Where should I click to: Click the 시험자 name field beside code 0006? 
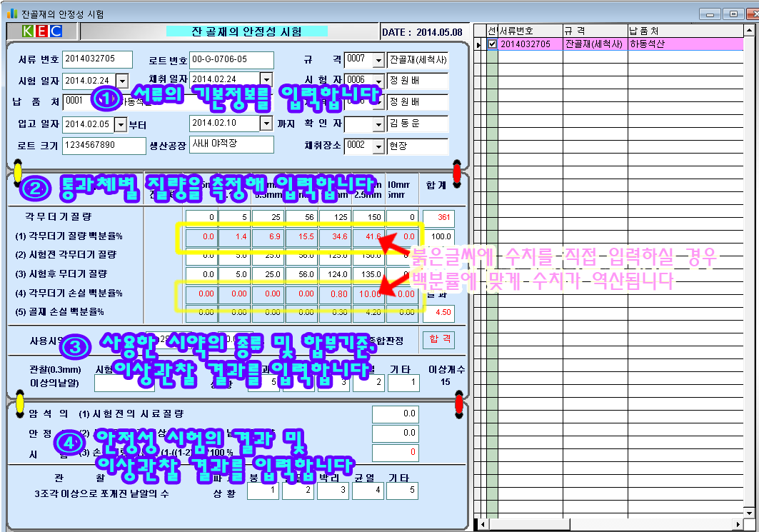click(x=418, y=81)
